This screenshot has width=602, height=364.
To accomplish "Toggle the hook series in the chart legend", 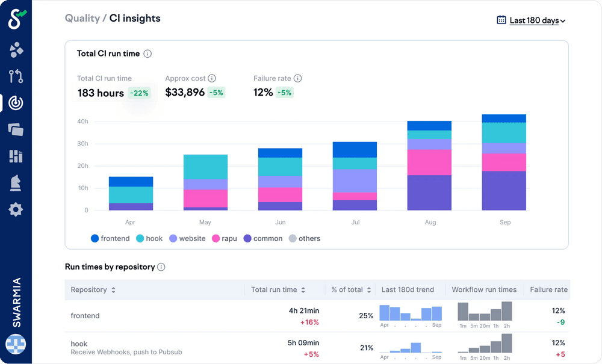I will 149,239.
